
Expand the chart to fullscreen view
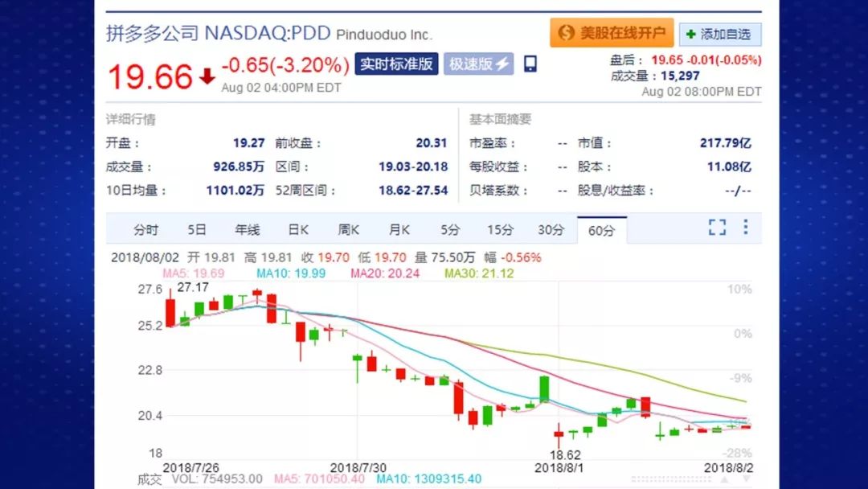coord(717,228)
